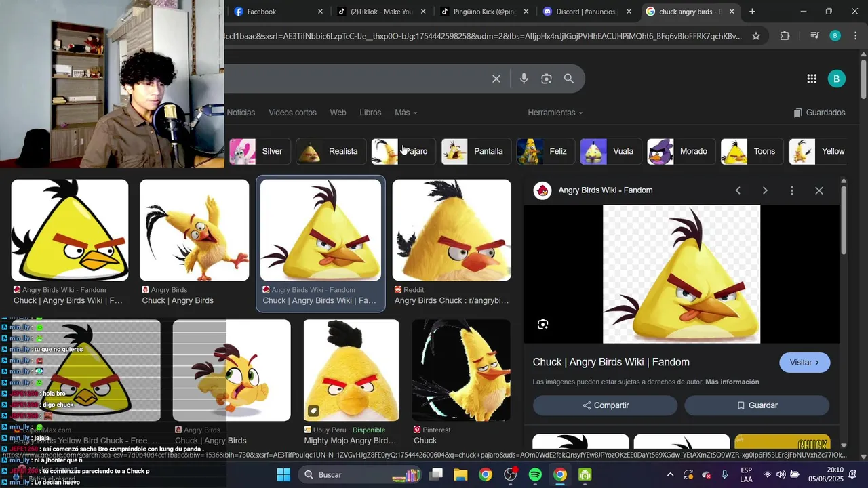Open preview panel more options menu

point(791,190)
